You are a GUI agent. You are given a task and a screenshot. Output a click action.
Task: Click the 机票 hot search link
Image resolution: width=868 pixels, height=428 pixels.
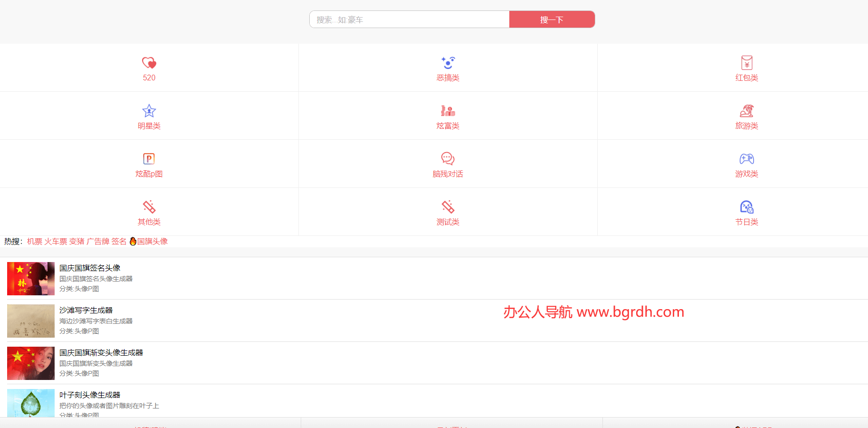tap(35, 242)
